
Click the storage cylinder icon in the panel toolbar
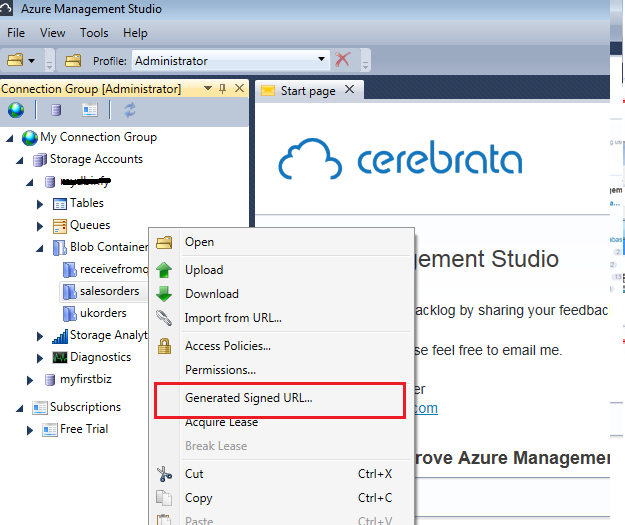click(56, 110)
